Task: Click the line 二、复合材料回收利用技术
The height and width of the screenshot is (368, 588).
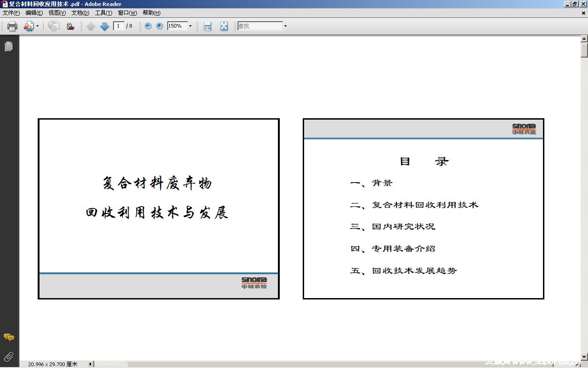Action: point(414,205)
